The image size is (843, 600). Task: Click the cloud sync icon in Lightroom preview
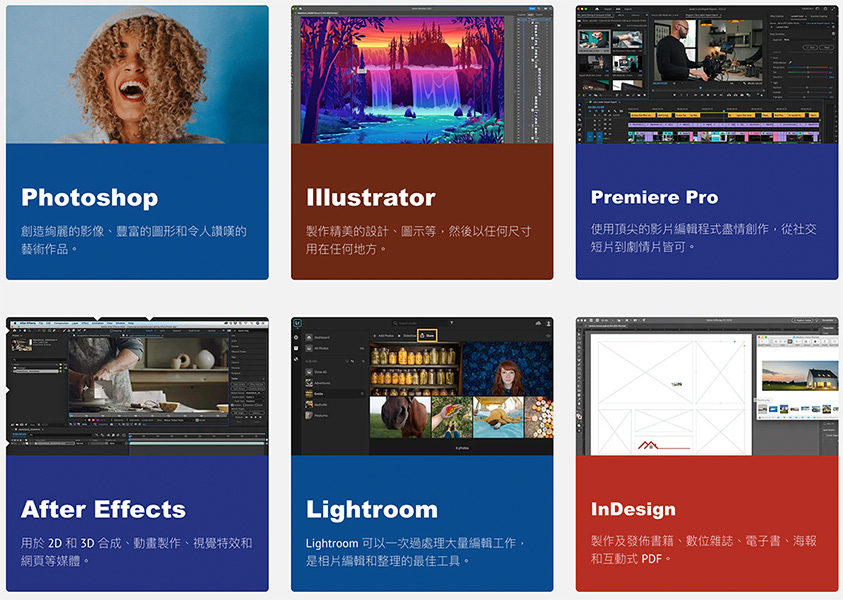pos(537,323)
